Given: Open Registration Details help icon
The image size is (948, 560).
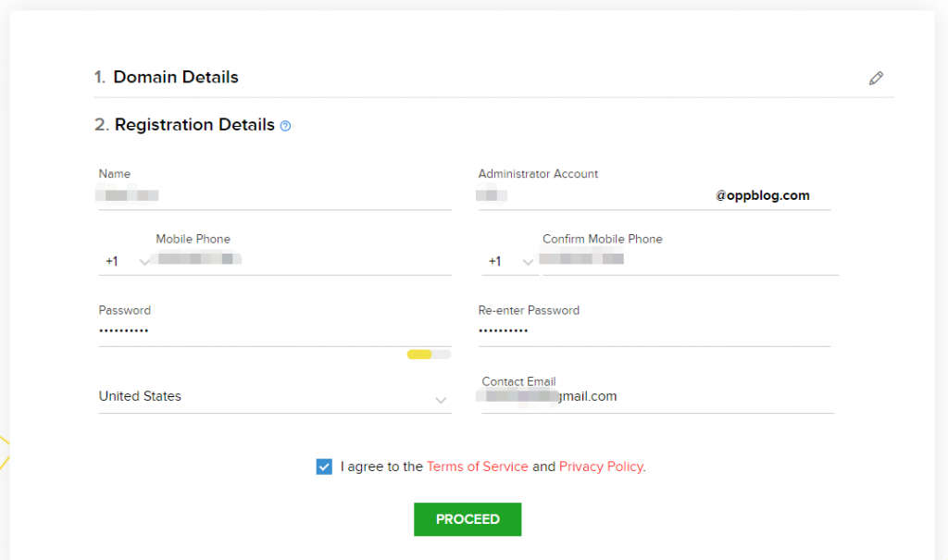Looking at the screenshot, I should click(285, 126).
